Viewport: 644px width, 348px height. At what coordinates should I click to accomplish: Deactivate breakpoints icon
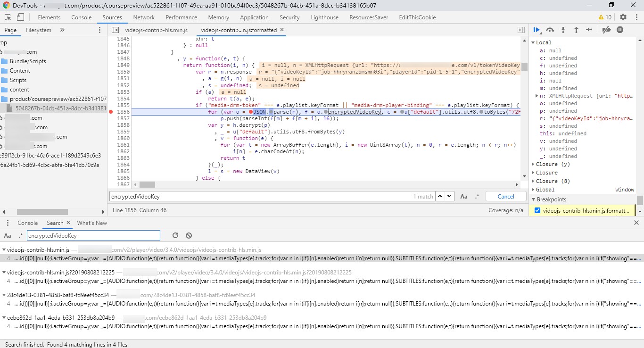point(607,30)
